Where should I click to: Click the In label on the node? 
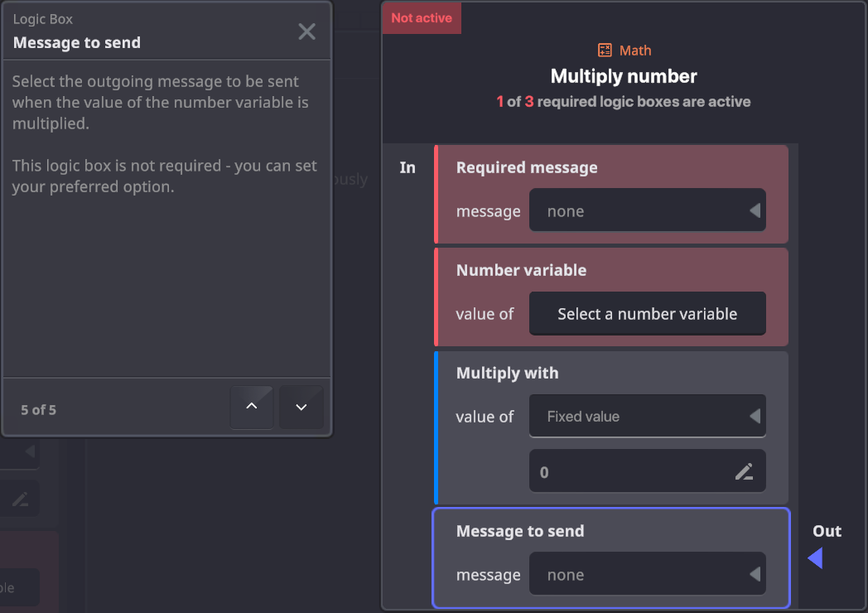point(407,167)
